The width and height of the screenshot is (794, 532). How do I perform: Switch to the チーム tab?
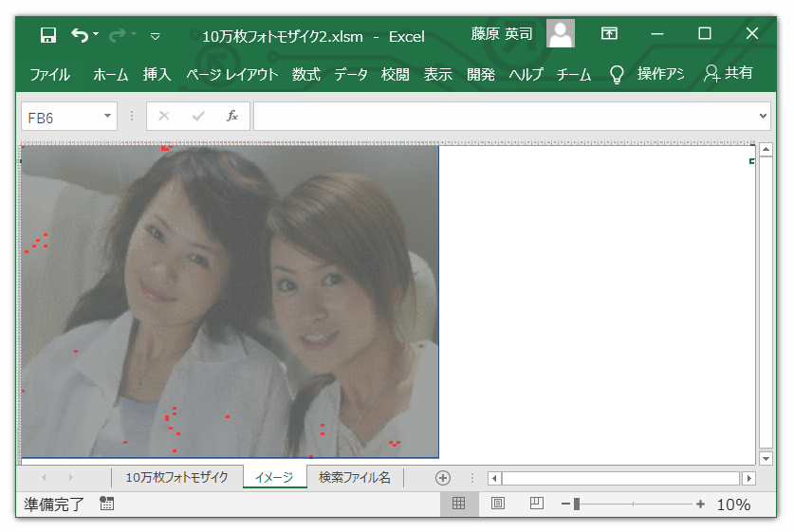pyautogui.click(x=574, y=74)
